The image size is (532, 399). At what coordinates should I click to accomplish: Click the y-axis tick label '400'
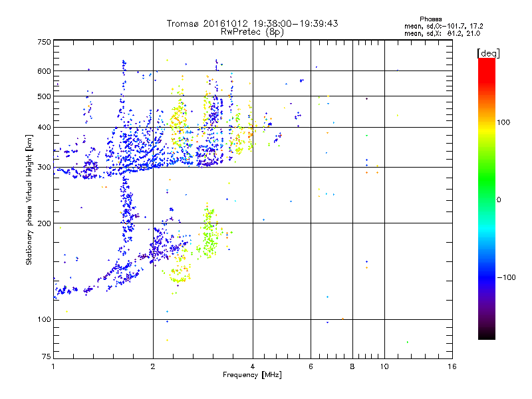coord(45,127)
